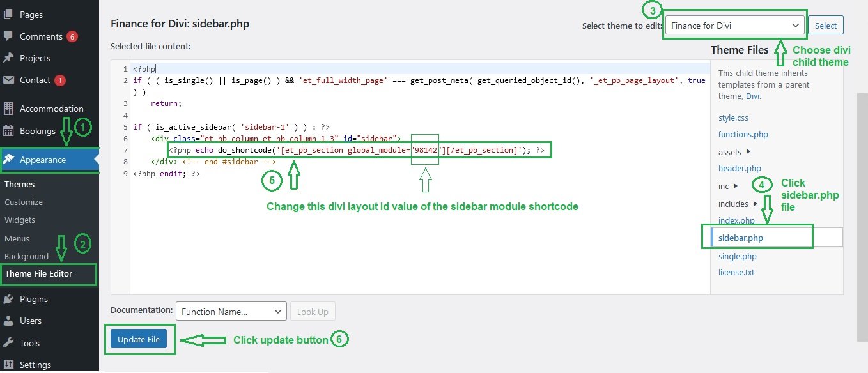
Task: Click the Theme Files heading
Action: click(x=740, y=50)
